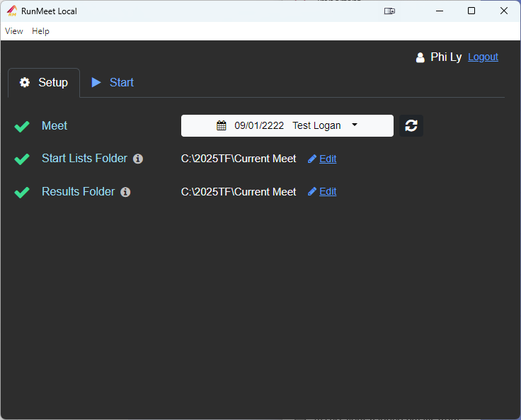The width and height of the screenshot is (521, 420).
Task: Click the Phi Ly username
Action: click(446, 57)
